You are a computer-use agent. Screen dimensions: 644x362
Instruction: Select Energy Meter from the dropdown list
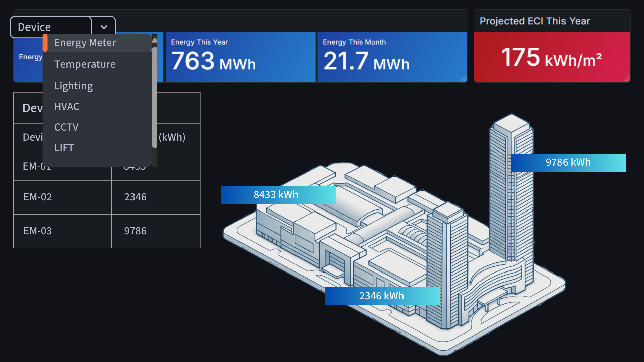(x=85, y=43)
